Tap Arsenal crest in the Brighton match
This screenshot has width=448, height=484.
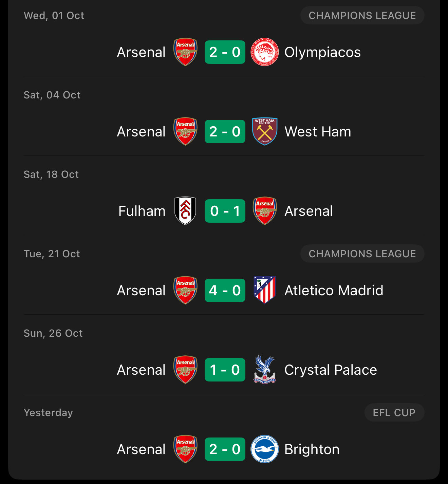click(x=185, y=449)
